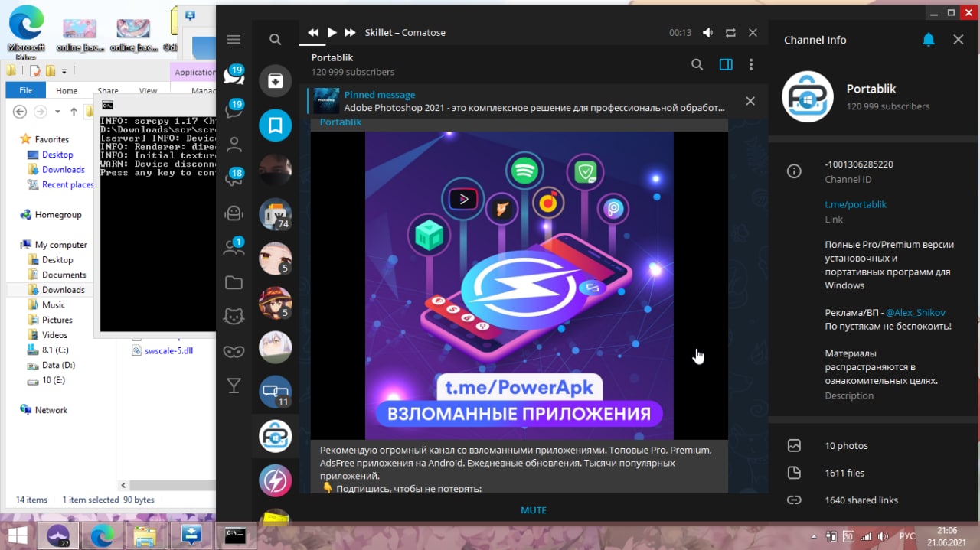The height and width of the screenshot is (550, 980).
Task: Toggle repeat in the audio player
Action: (x=730, y=33)
